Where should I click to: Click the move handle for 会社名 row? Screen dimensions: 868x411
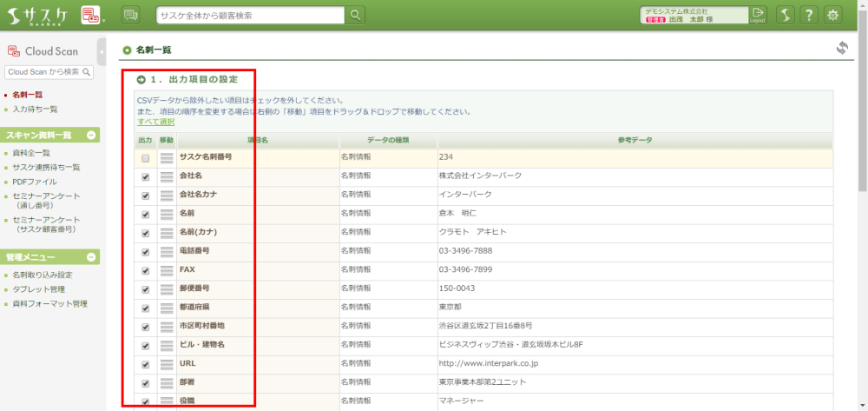(x=167, y=176)
